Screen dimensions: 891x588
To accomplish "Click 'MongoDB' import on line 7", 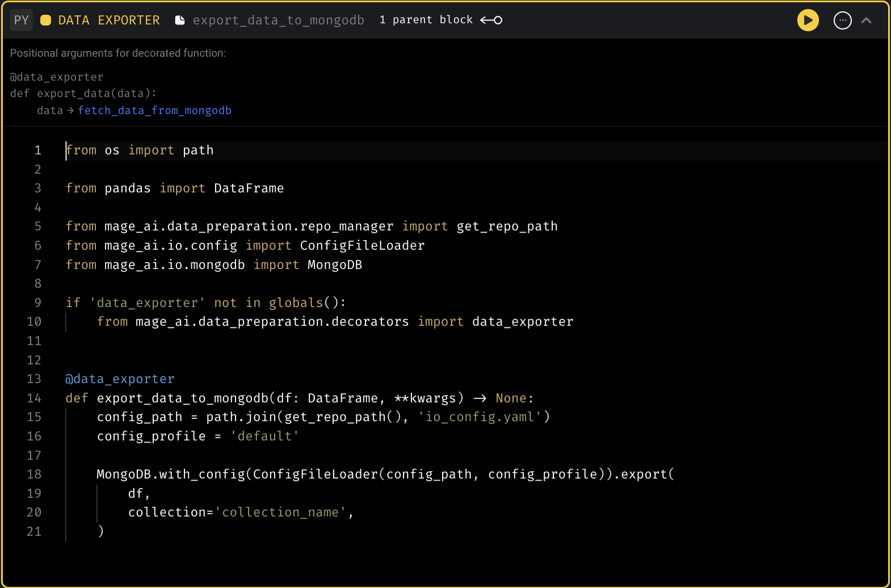I will (x=335, y=265).
